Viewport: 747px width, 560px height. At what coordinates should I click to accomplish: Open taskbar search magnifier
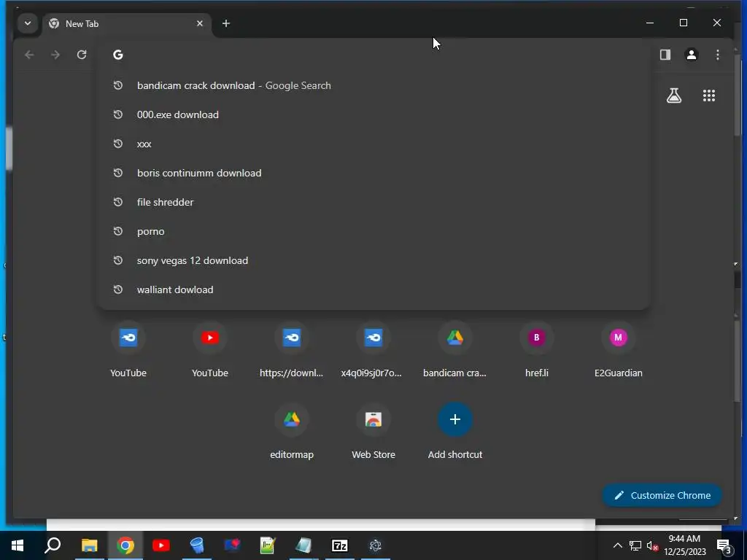point(53,545)
